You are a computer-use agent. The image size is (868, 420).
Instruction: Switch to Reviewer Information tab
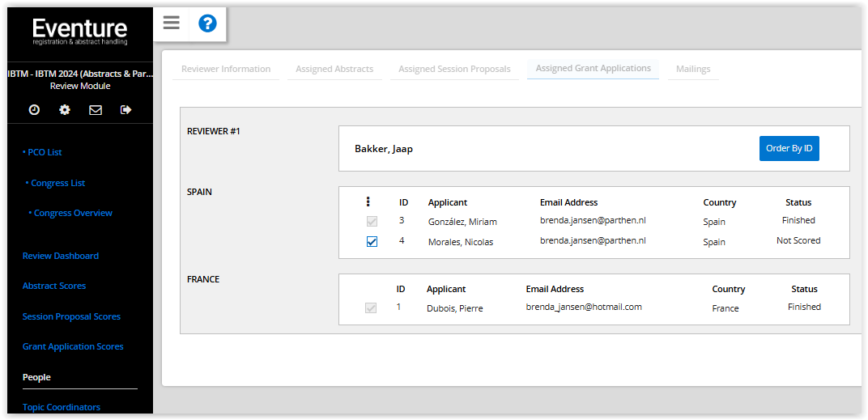[x=226, y=69]
